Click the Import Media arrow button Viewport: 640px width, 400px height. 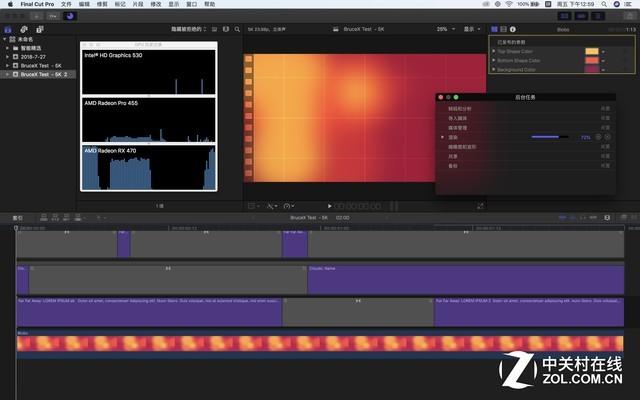[x=37, y=16]
